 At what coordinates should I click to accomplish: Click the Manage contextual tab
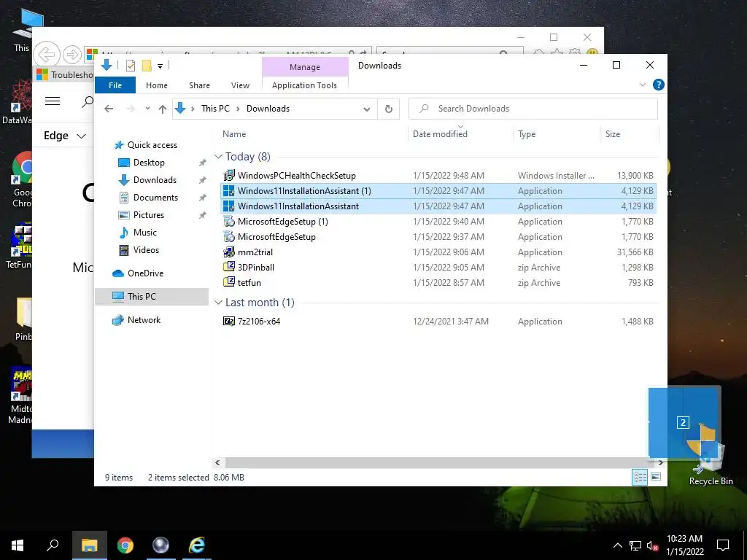tap(305, 67)
